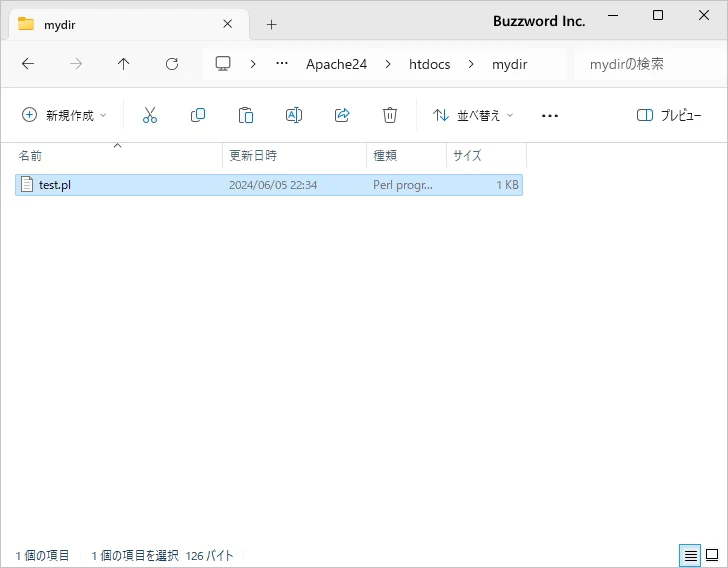
Task: Click the Share icon in toolbar
Action: pos(342,115)
